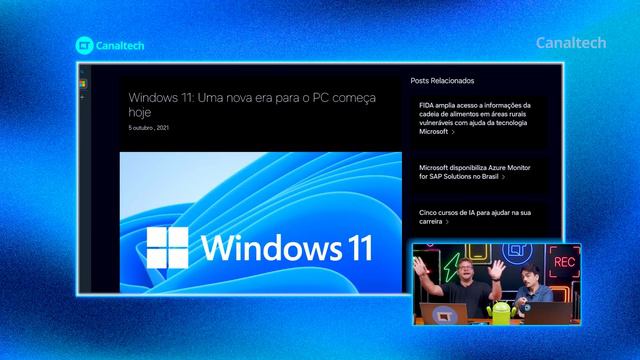Click the chevron after 'Microsoft' in the FIDA post
Screen dimensions: 640x360
[x=453, y=132]
